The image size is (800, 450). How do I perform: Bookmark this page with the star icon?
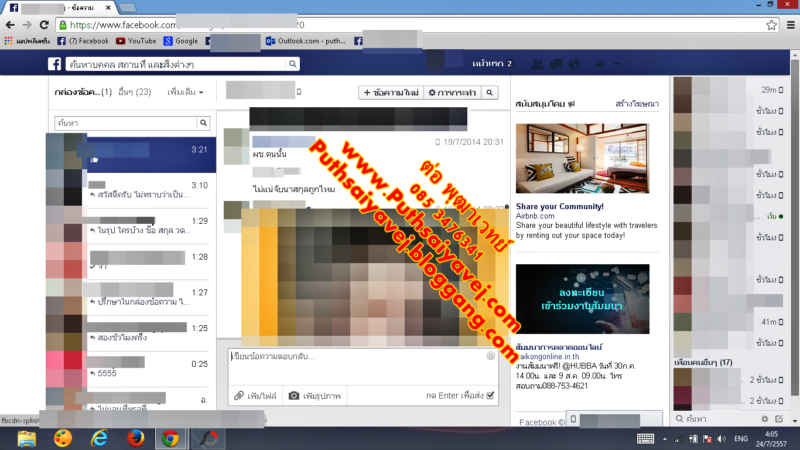[770, 24]
